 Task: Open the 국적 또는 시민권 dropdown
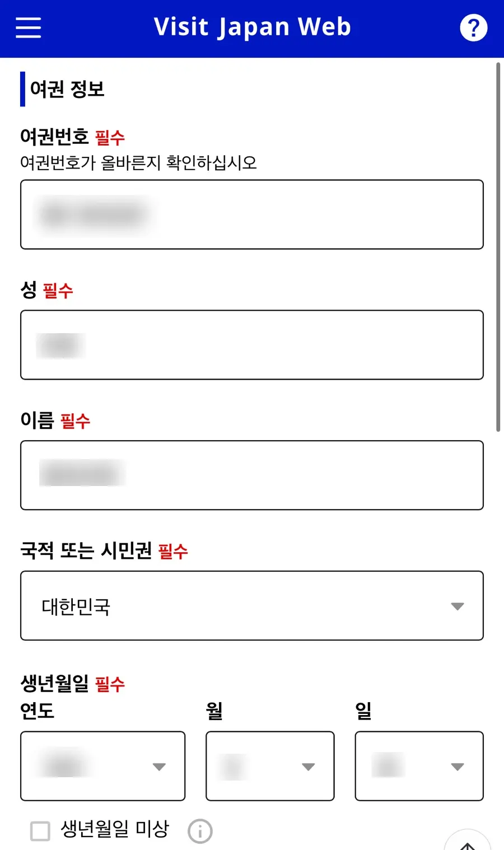pyautogui.click(x=252, y=605)
